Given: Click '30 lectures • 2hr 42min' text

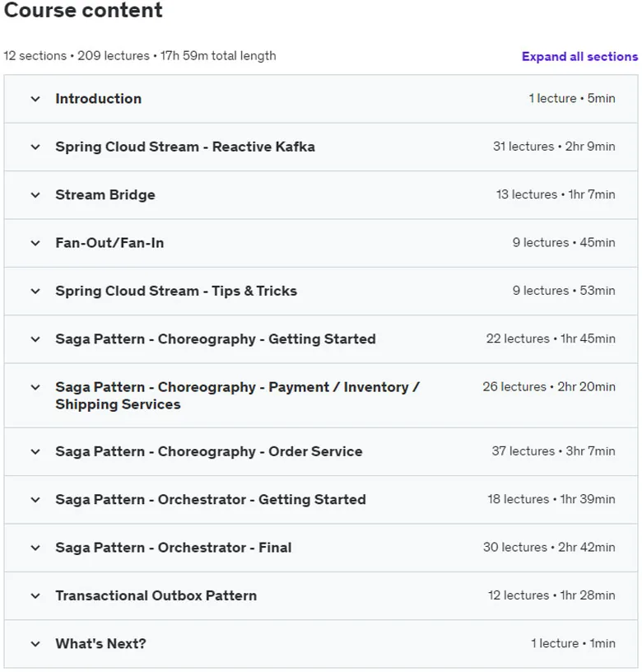Looking at the screenshot, I should pyautogui.click(x=549, y=547).
